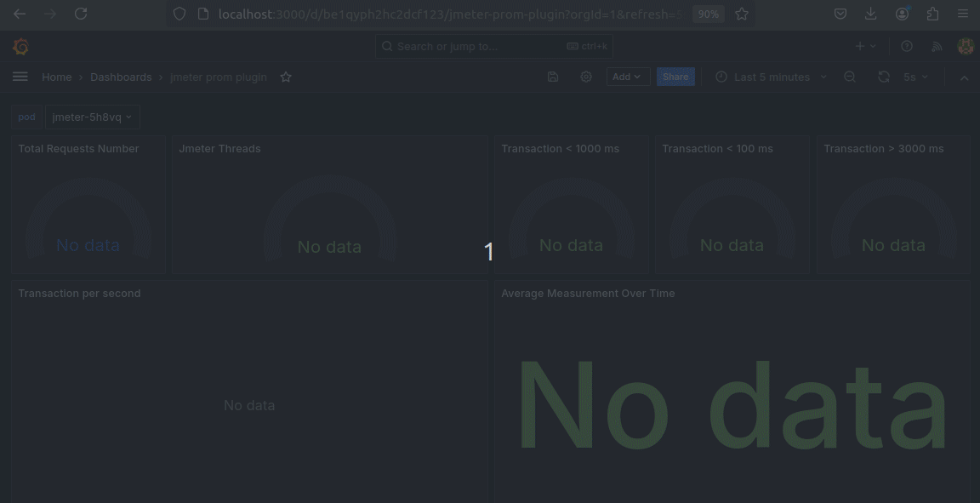Open the Last 5 minutes time picker
The height and width of the screenshot is (503, 980).
[771, 77]
